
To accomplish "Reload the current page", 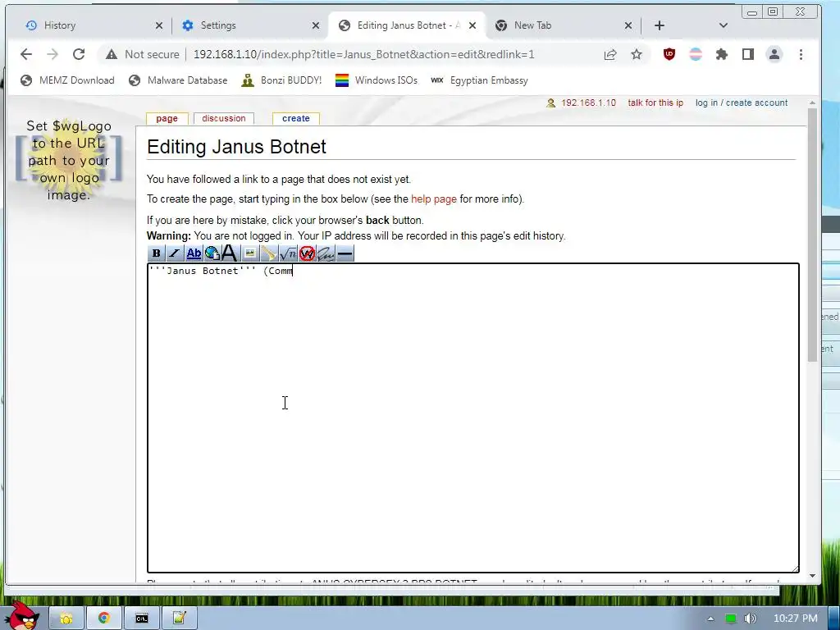I will click(79, 54).
